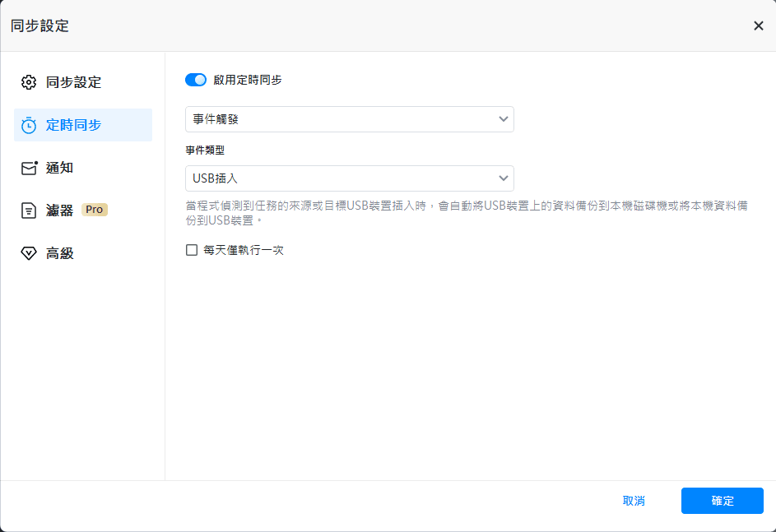776x532 pixels.
Task: Click the gear icon beside 同步設定
Action: pos(29,82)
